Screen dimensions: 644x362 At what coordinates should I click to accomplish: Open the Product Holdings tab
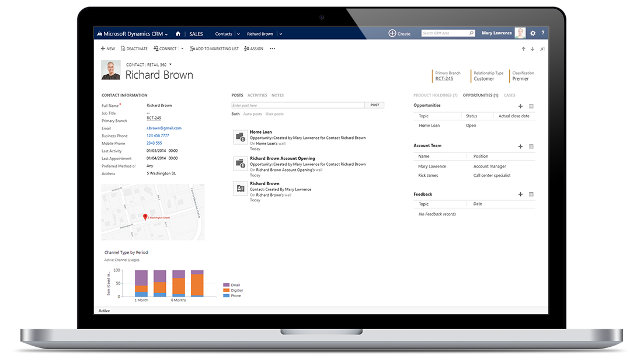tap(435, 95)
